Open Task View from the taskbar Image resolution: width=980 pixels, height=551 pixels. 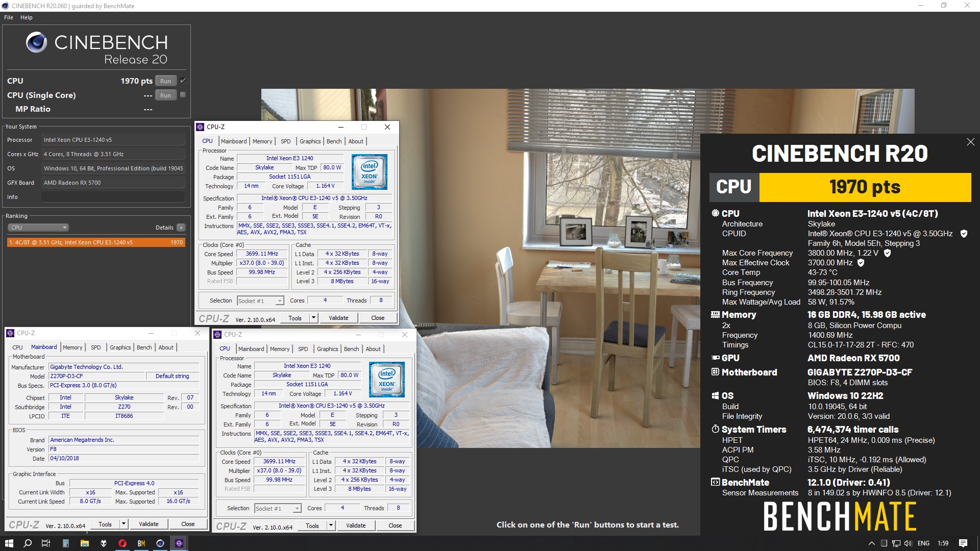coord(46,543)
